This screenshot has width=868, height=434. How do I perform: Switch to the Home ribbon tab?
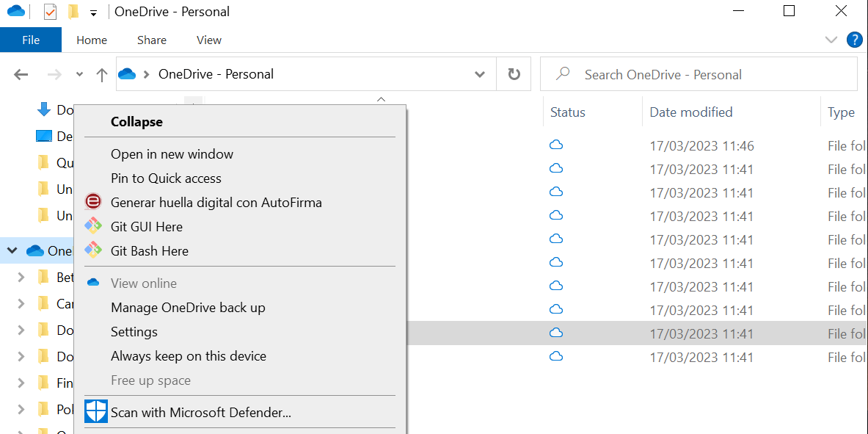pos(91,40)
